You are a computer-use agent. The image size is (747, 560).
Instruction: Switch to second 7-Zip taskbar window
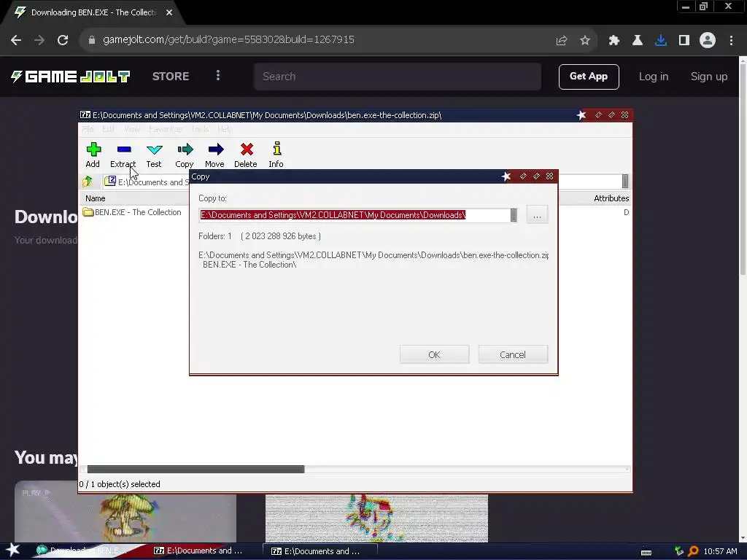click(322, 551)
